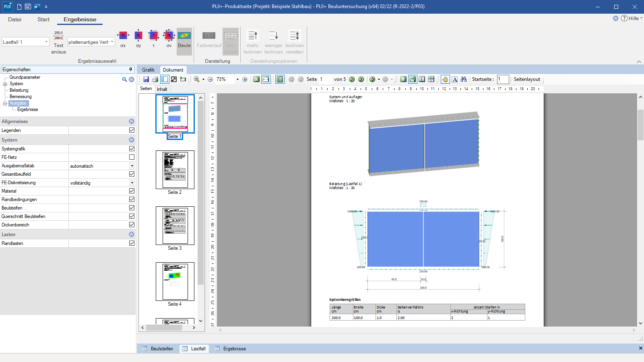
Task: Select Belastung in the tree
Action: click(x=19, y=90)
